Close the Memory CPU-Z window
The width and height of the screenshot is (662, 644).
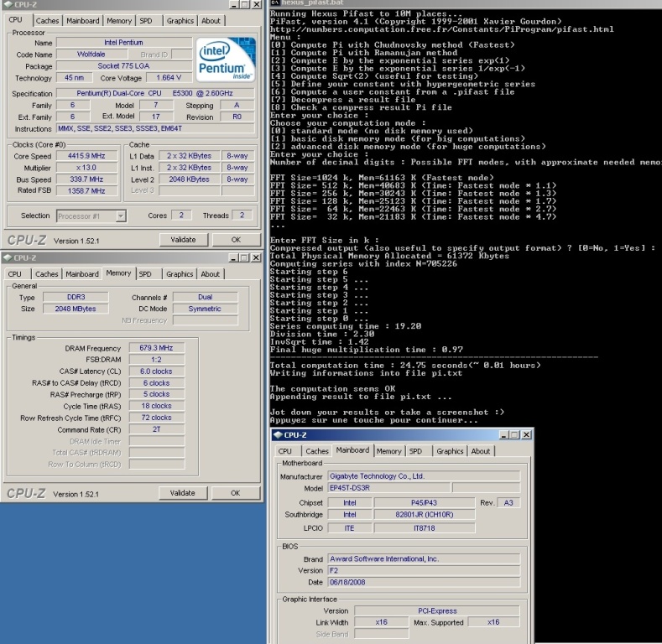click(x=256, y=257)
